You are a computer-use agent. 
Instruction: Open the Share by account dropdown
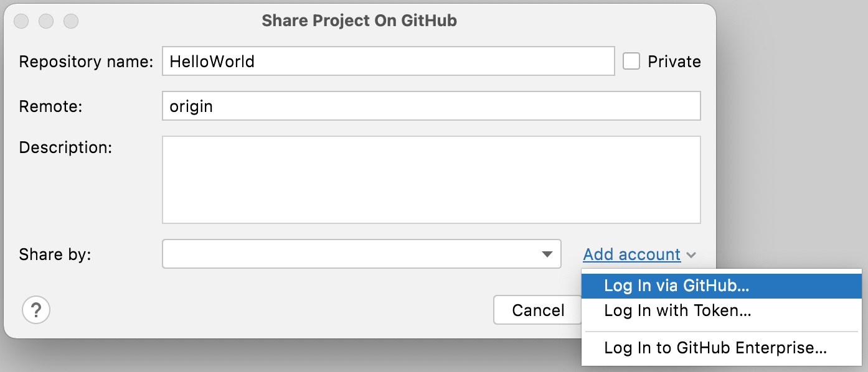point(361,254)
